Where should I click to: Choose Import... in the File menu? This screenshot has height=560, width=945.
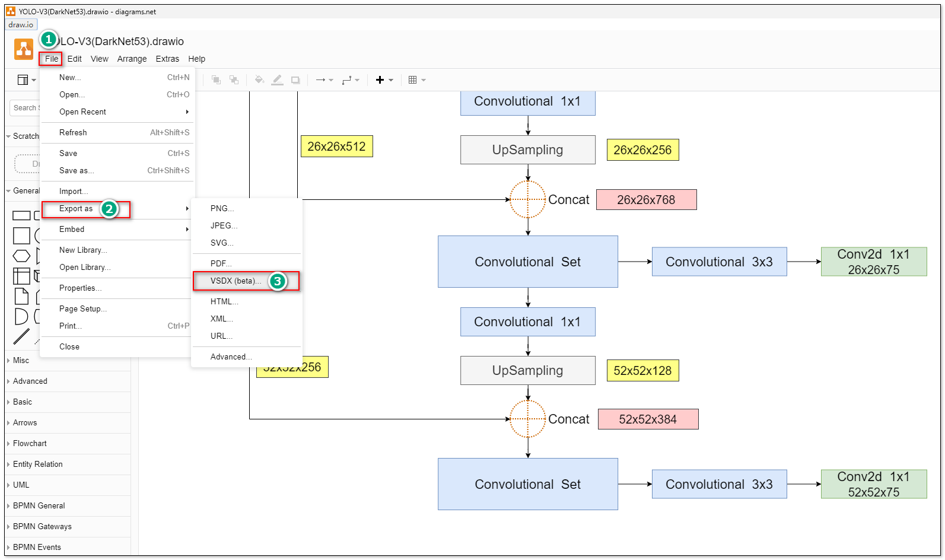[x=117, y=191]
